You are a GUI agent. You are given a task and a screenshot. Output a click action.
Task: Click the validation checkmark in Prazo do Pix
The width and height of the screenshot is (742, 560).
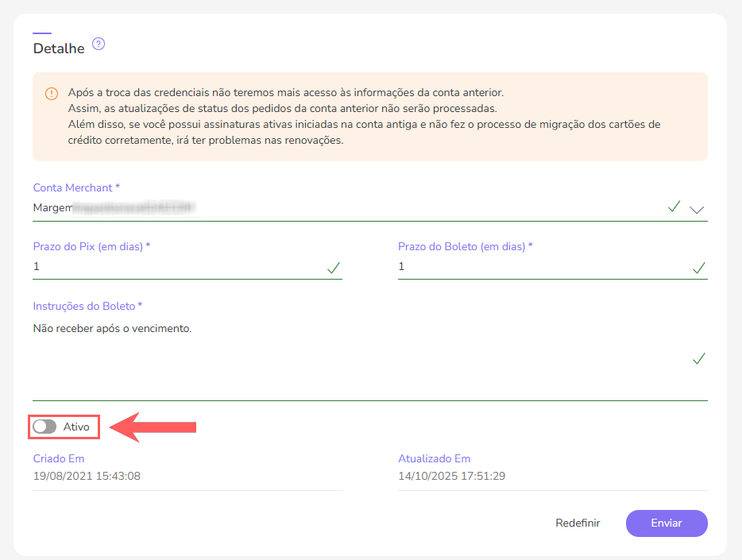(x=333, y=267)
